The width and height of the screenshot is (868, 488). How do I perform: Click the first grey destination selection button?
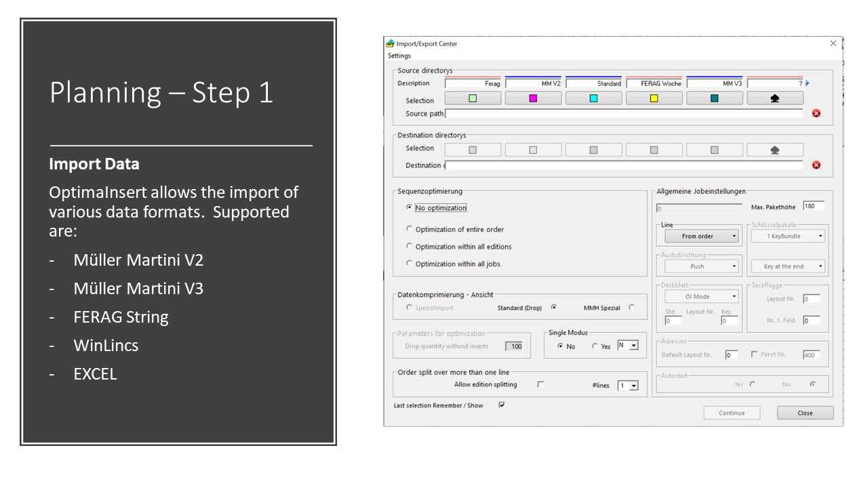(473, 150)
